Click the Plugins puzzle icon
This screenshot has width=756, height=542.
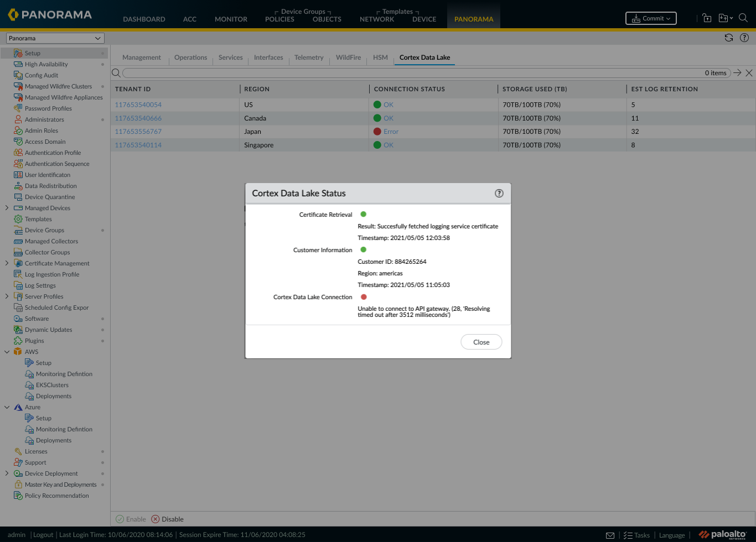(18, 341)
